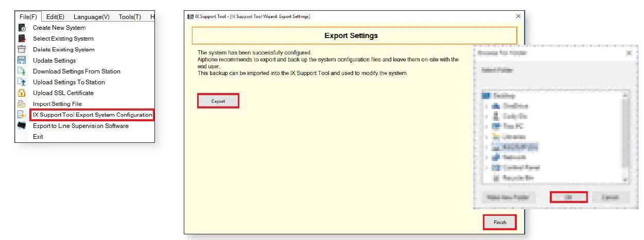Image resolution: width=644 pixels, height=240 pixels.
Task: Select the This PC icon in the tree
Action: (x=496, y=126)
